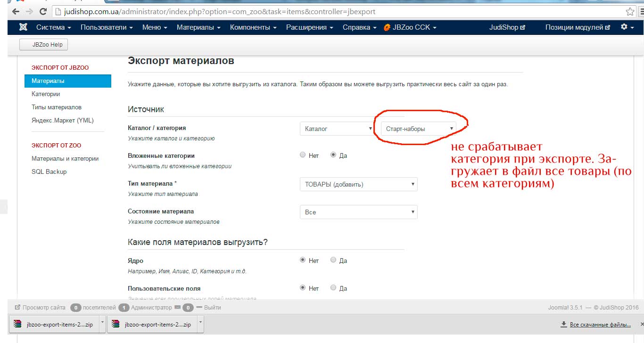Open the Каталог dropdown
Image resolution: width=644 pixels, height=343 pixels.
(338, 129)
